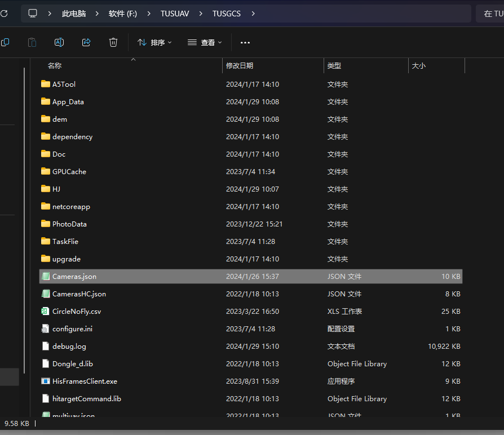
Task: Select the App_Data folder icon
Action: point(46,101)
